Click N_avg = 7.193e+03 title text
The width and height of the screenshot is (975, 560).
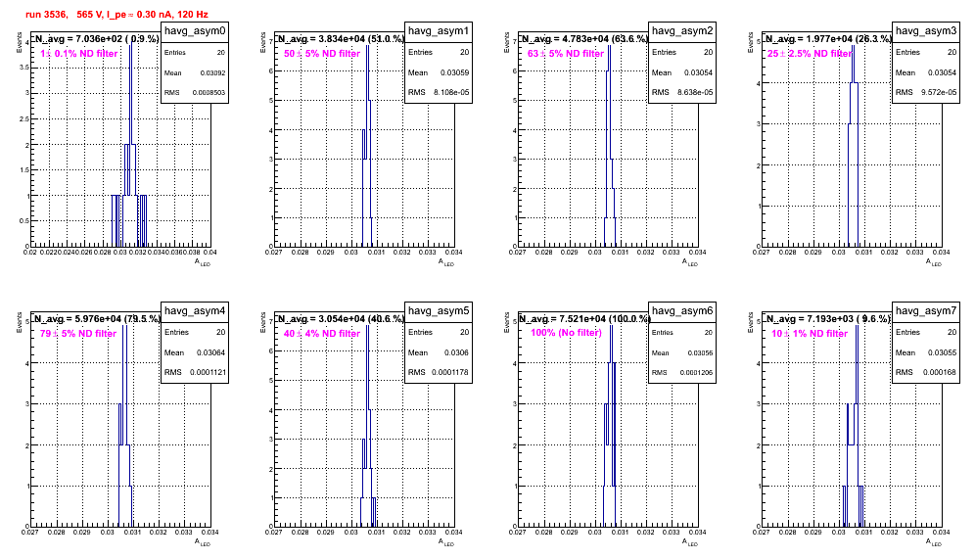pyautogui.click(x=828, y=318)
